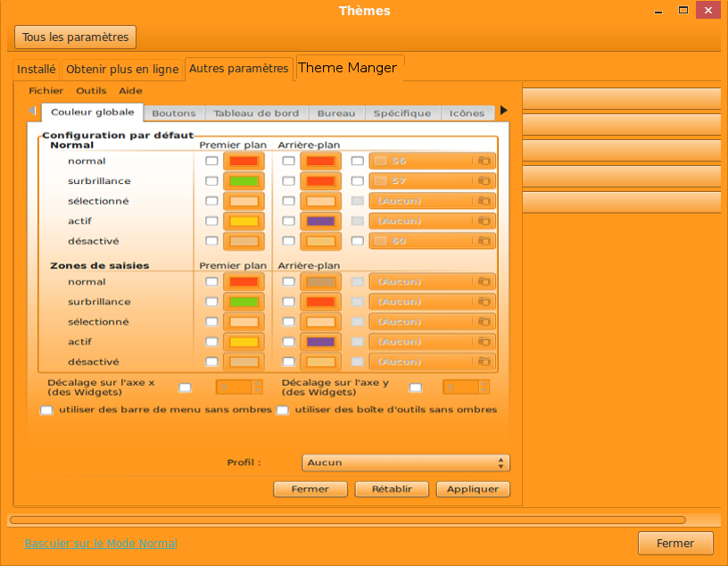
Task: Open the Fichier menu
Action: (46, 91)
